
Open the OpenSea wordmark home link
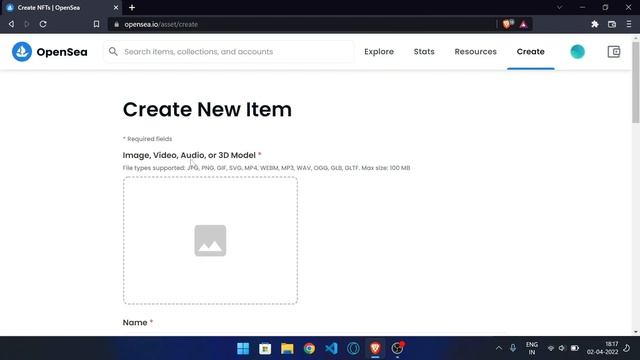[62, 52]
